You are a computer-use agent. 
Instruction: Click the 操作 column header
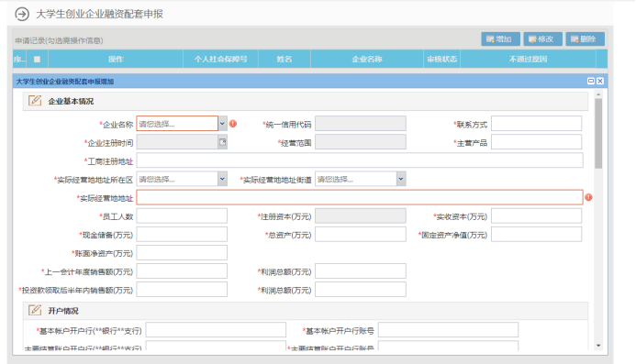116,60
